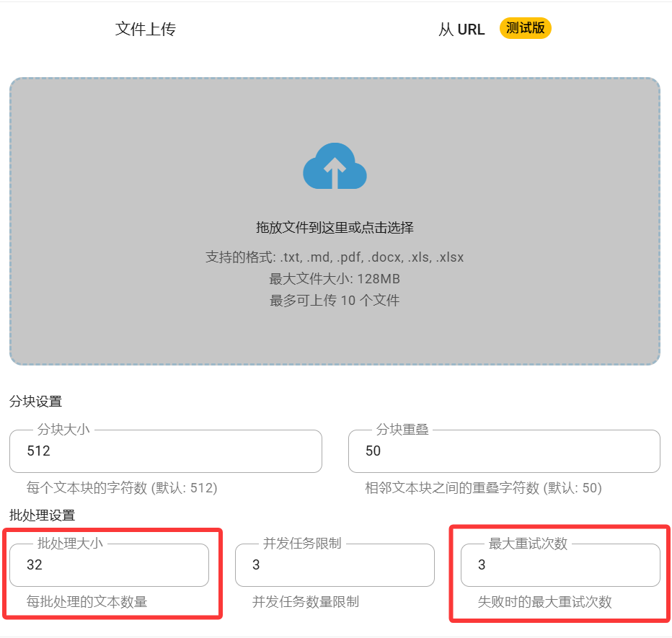Click the supported formats hint text
The width and height of the screenshot is (672, 638).
coord(334,257)
